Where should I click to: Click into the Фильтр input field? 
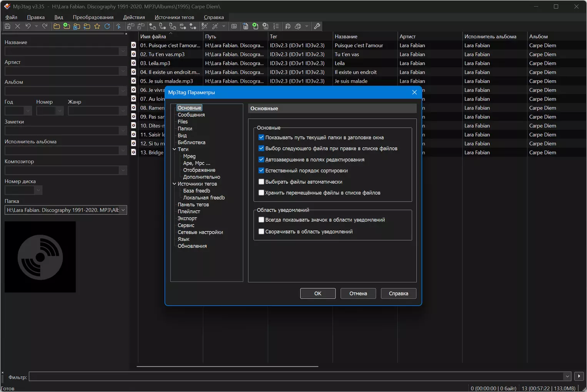coord(296,376)
